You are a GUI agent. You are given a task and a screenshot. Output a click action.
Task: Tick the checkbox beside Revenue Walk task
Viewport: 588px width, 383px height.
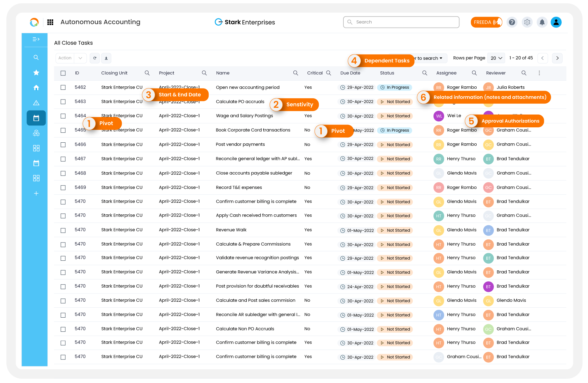63,230
